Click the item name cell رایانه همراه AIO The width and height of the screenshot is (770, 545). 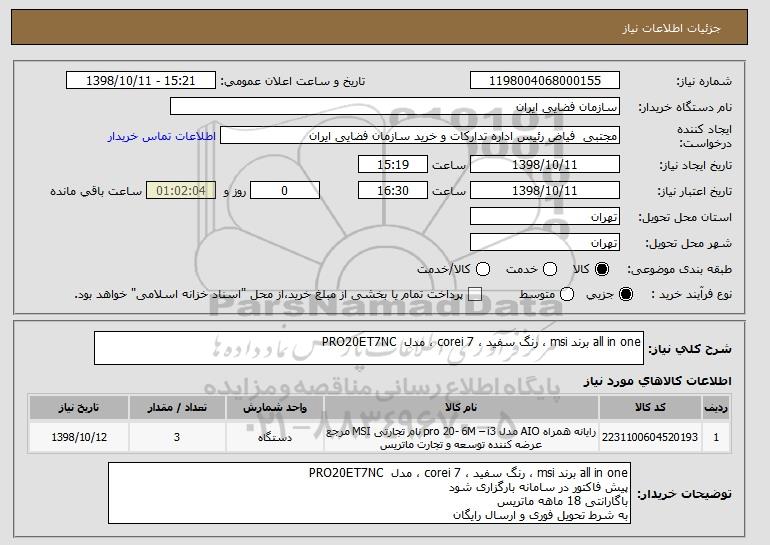point(461,437)
